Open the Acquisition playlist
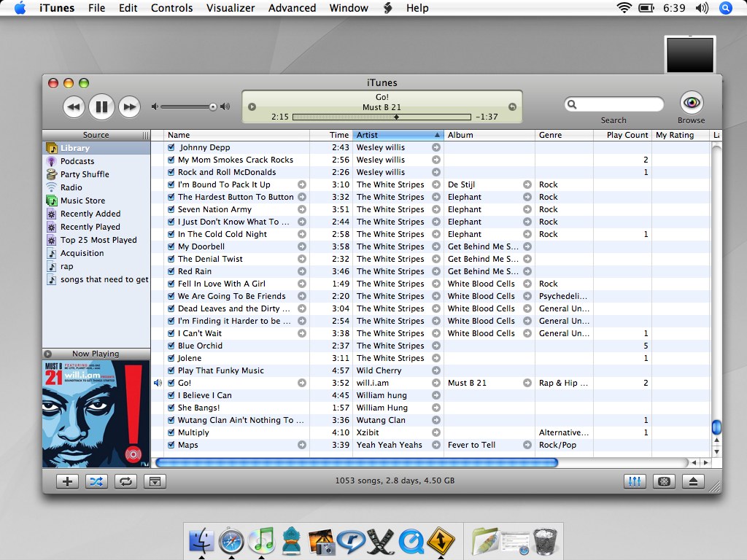Viewport: 747px width, 560px height. click(x=97, y=253)
